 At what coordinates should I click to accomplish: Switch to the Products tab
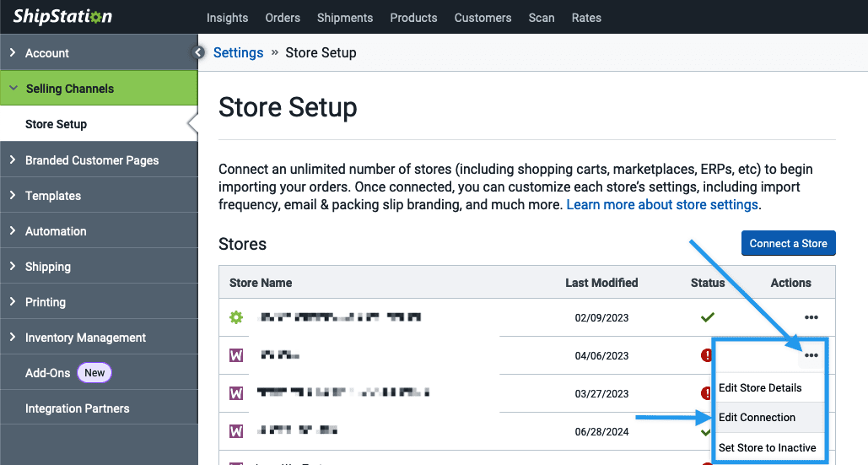pos(413,18)
